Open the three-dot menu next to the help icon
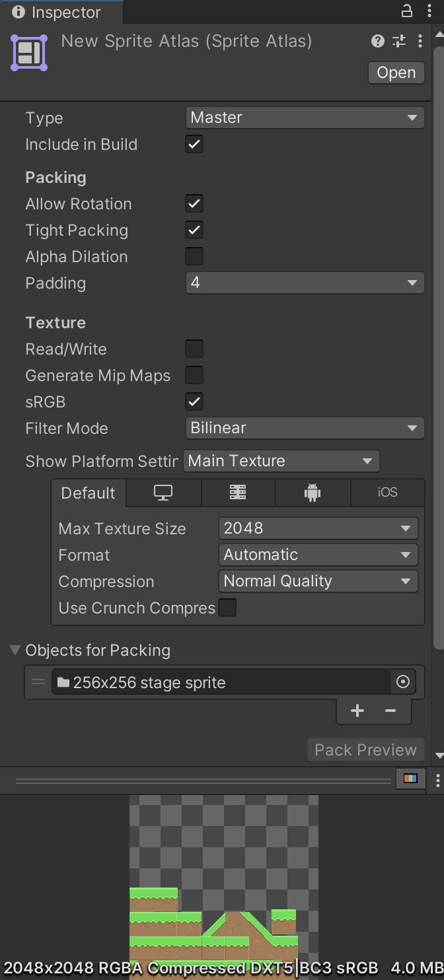 (x=420, y=41)
